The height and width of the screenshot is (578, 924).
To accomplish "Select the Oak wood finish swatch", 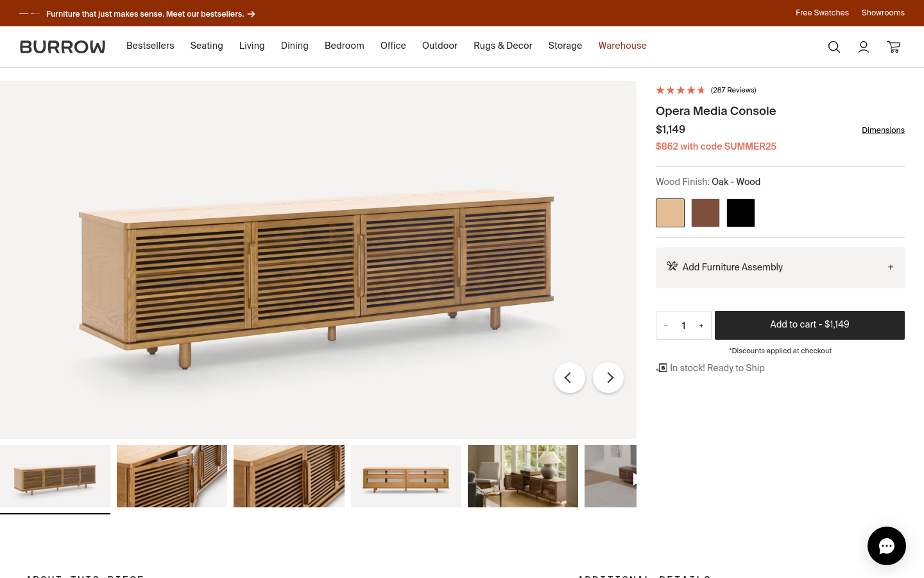I will click(x=670, y=213).
